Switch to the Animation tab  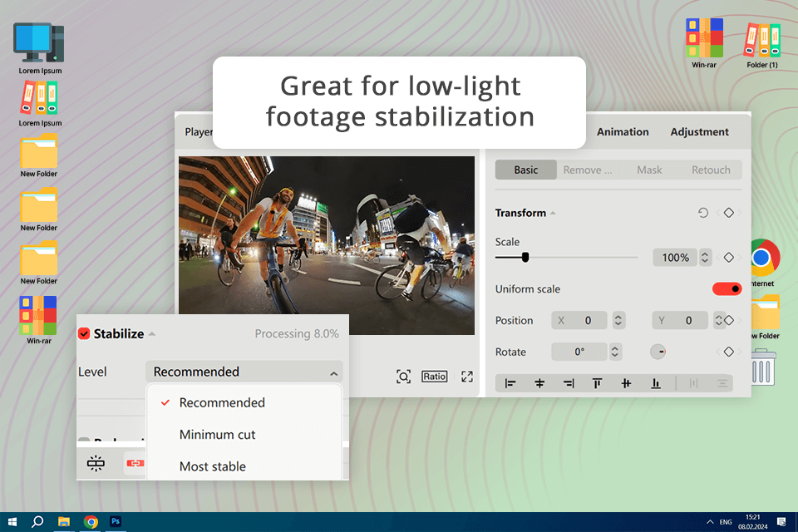point(623,132)
